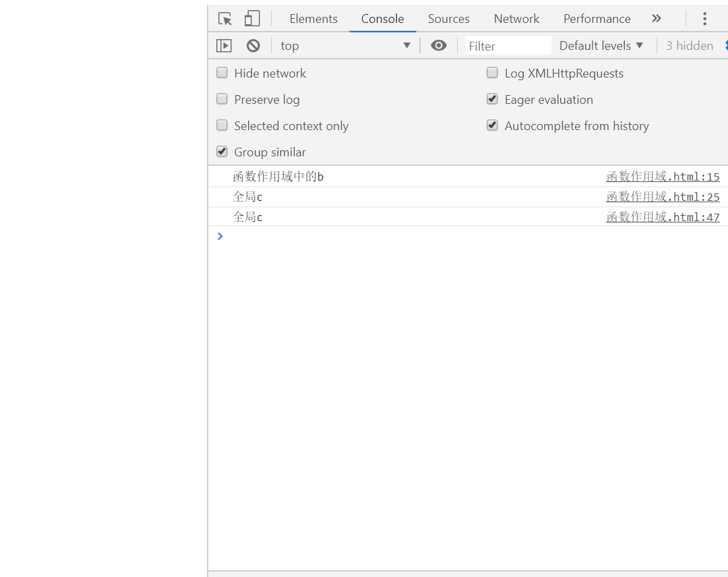This screenshot has height=577, width=728.
Task: Toggle the device toolbar icon
Action: (x=252, y=19)
